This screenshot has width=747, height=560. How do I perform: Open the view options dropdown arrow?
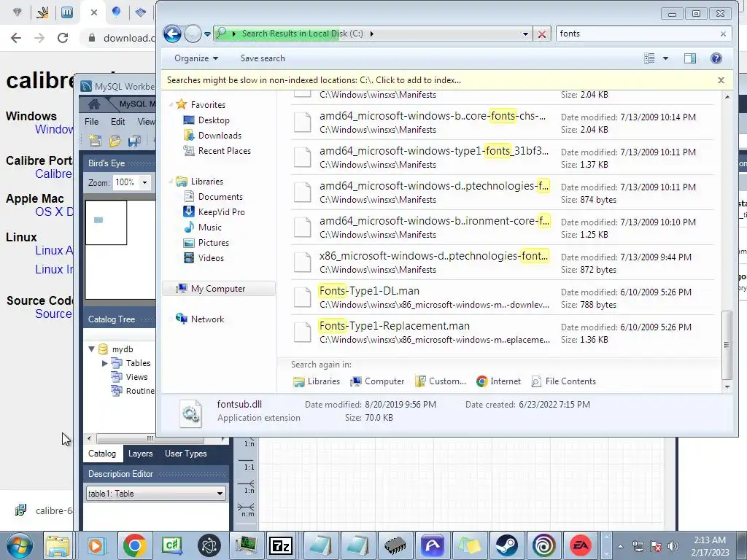click(665, 58)
